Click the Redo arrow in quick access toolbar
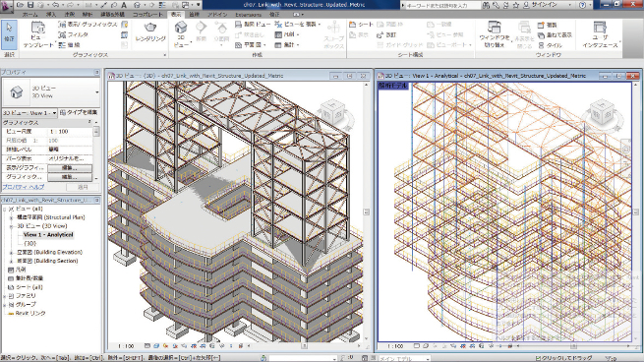The width and height of the screenshot is (644, 362). [x=71, y=5]
